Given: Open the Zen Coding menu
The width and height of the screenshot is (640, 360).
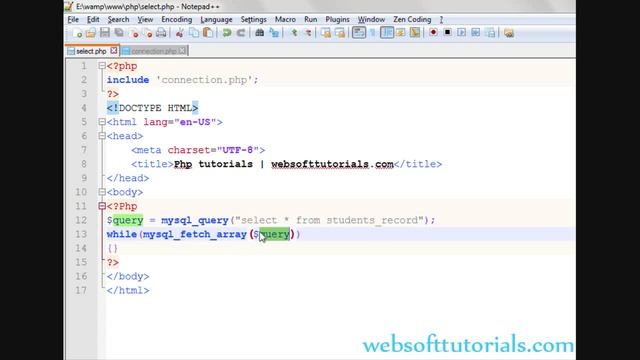Looking at the screenshot, I should [412, 20].
